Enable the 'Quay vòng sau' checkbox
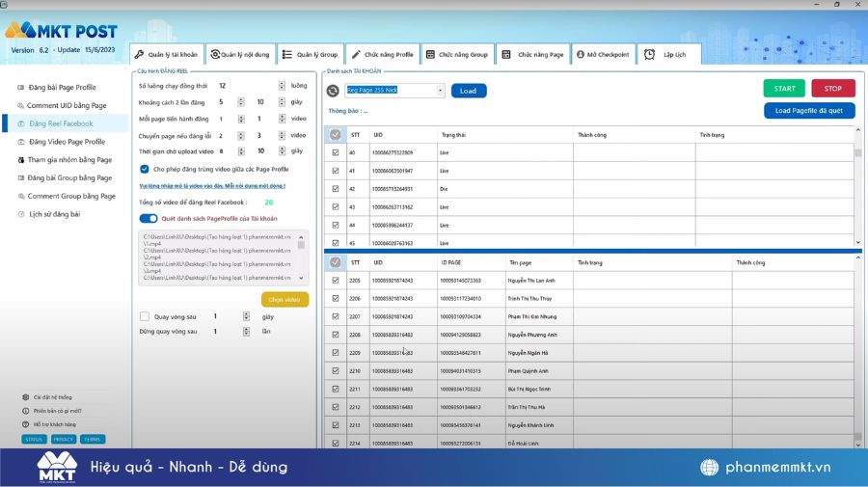Image resolution: width=868 pixels, height=487 pixels. pos(144,316)
